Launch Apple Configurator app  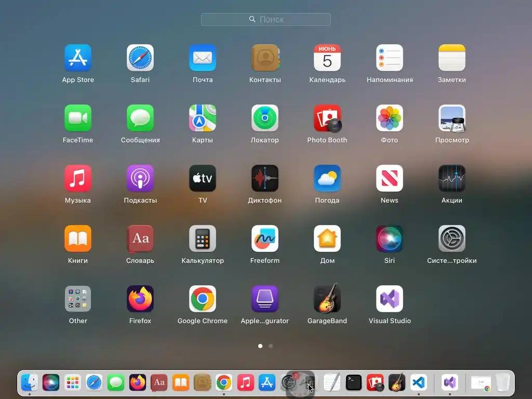pyautogui.click(x=265, y=299)
